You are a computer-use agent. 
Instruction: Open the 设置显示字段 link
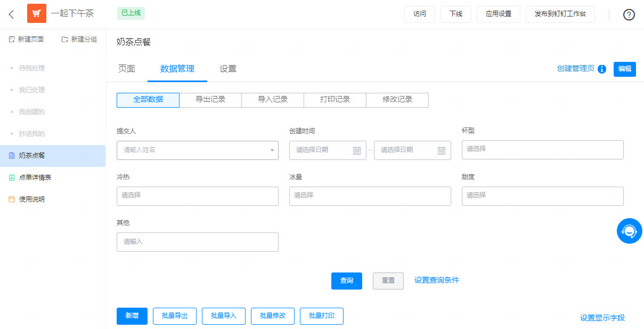tap(601, 317)
